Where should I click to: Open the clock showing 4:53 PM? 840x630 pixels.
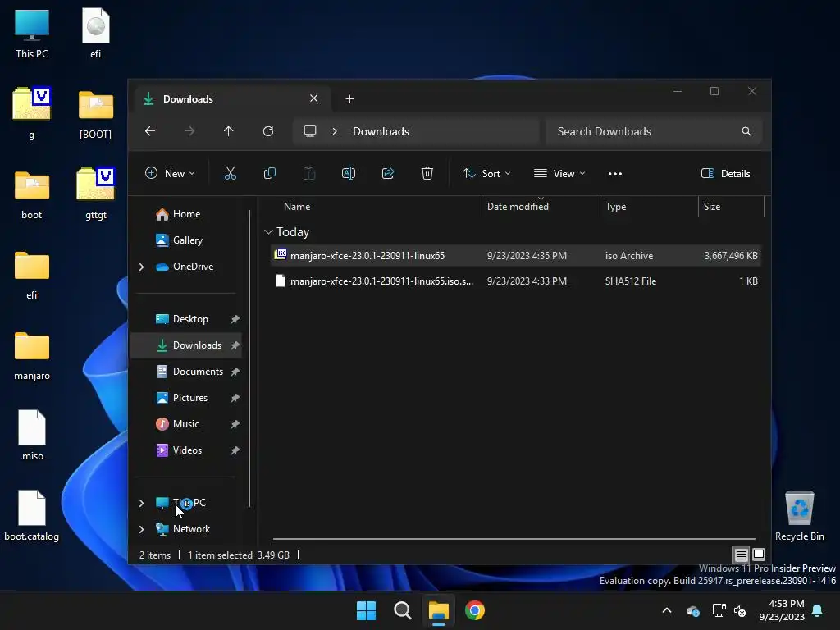[x=782, y=610]
